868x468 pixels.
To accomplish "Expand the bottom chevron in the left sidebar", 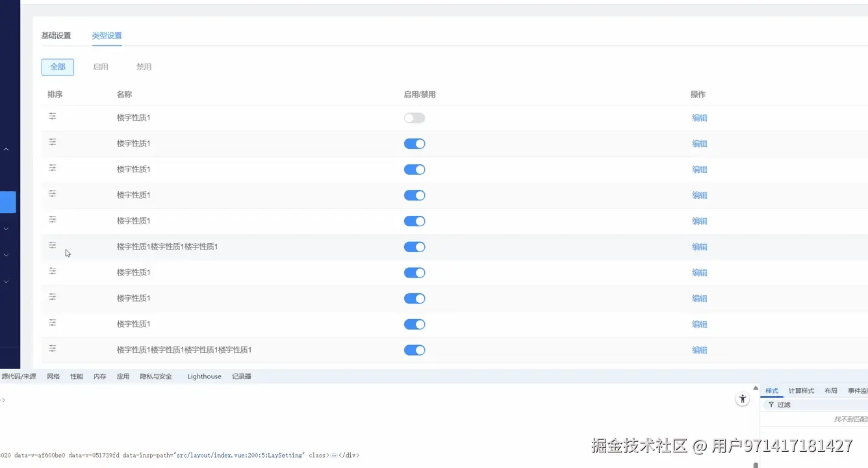I will 6,281.
